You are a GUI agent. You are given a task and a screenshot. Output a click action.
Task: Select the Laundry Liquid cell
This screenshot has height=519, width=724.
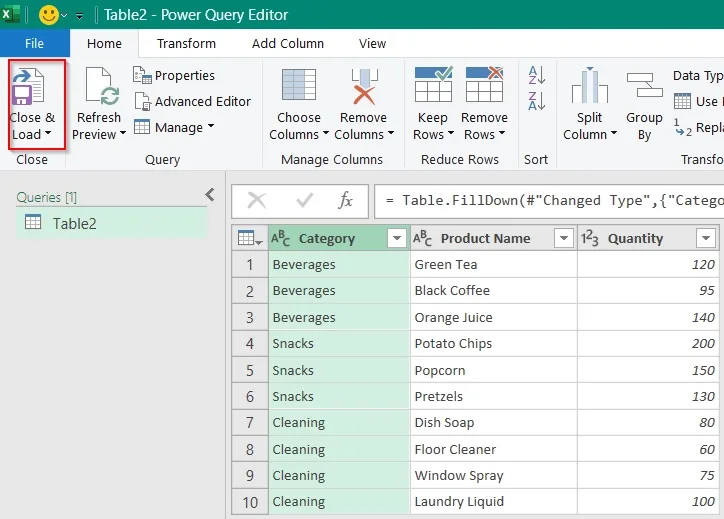coord(494,501)
